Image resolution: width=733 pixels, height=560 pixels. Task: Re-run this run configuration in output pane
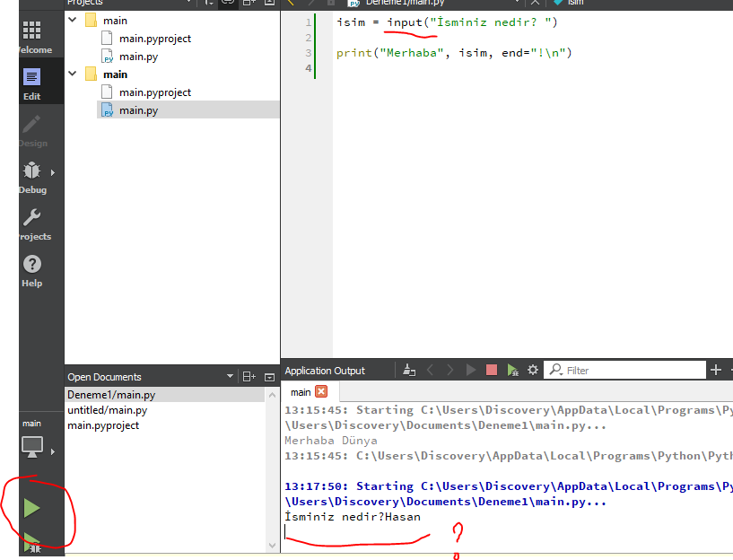pyautogui.click(x=471, y=371)
